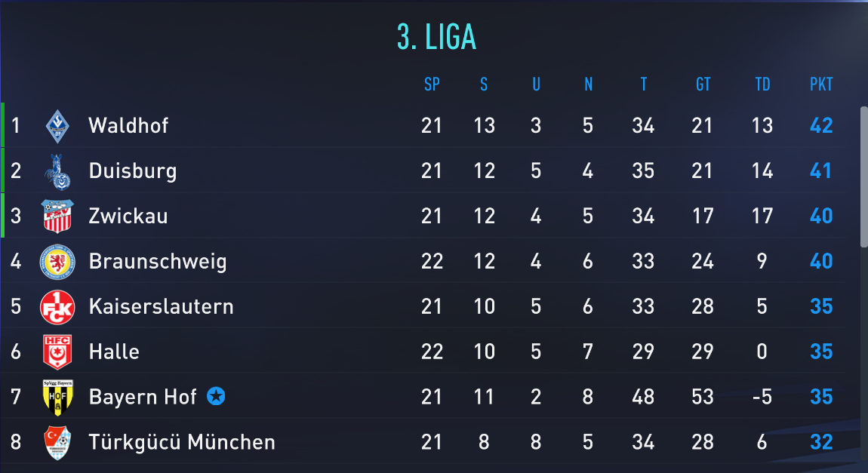Click the 3. LIGA title
The width and height of the screenshot is (868, 473).
point(436,37)
